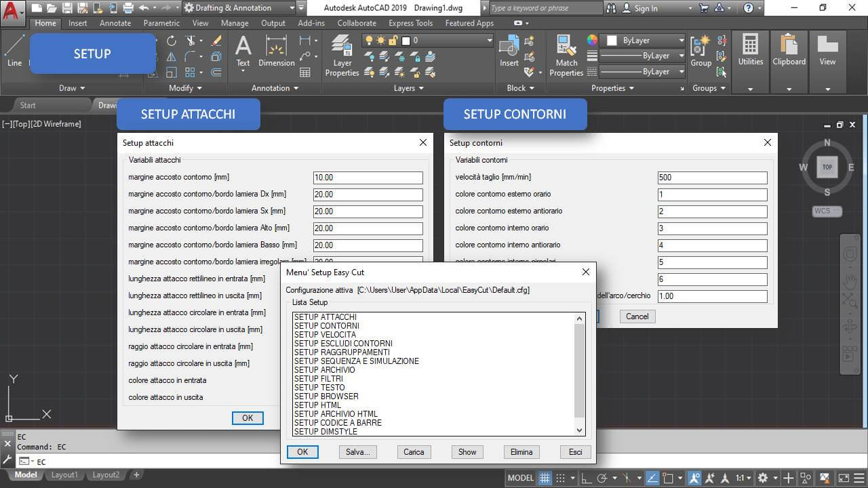Viewport: 868px width, 488px height.
Task: Click the ByLayer color swatch
Action: 612,41
